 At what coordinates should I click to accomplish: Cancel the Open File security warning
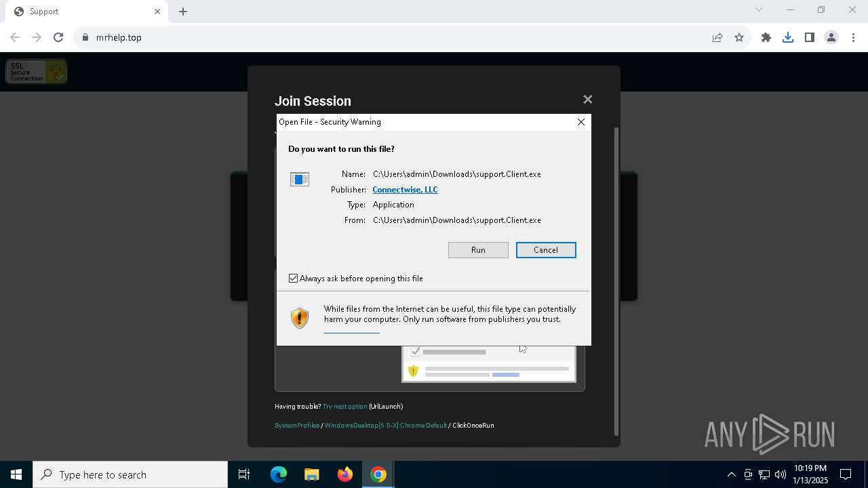(546, 250)
